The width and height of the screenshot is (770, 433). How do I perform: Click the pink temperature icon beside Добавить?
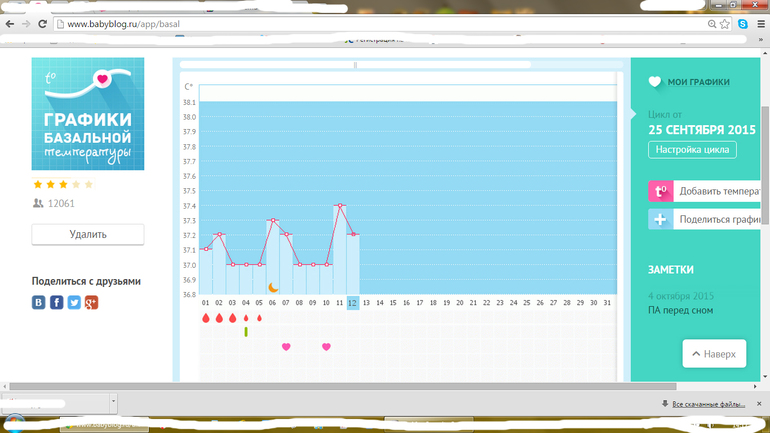click(660, 191)
